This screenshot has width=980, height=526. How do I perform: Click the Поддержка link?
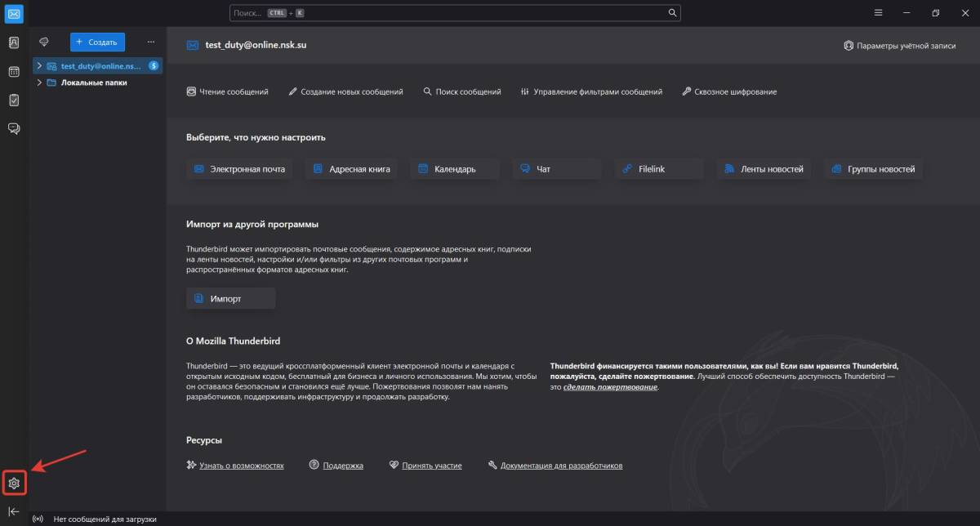coord(342,466)
